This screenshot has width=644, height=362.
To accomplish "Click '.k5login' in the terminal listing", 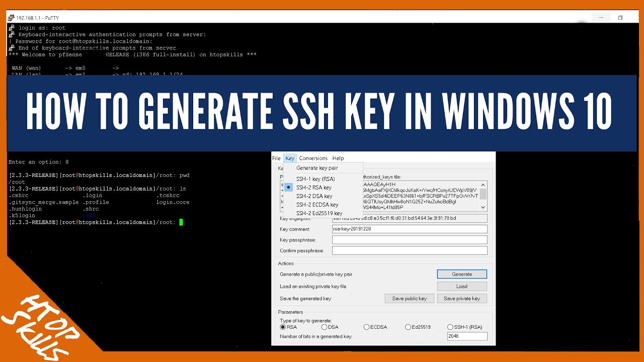I will (x=22, y=215).
